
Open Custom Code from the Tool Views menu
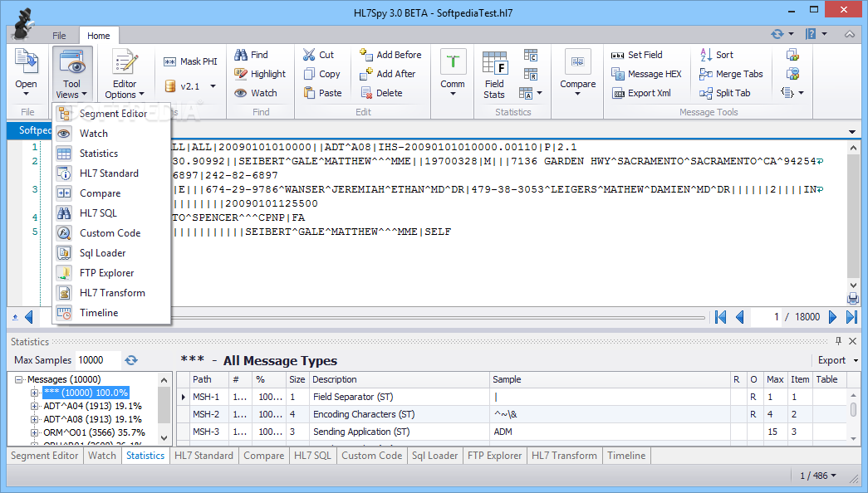(111, 233)
